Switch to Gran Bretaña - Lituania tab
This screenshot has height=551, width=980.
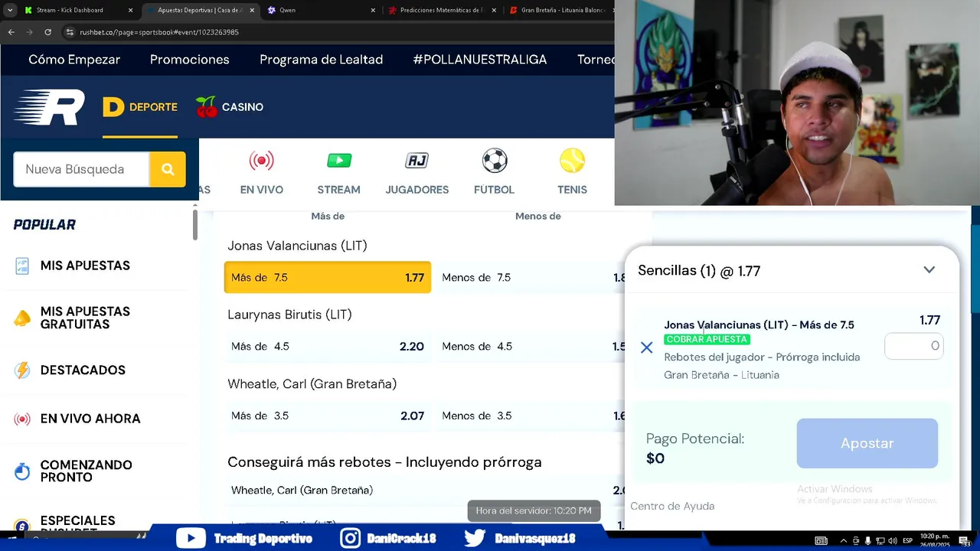point(563,10)
